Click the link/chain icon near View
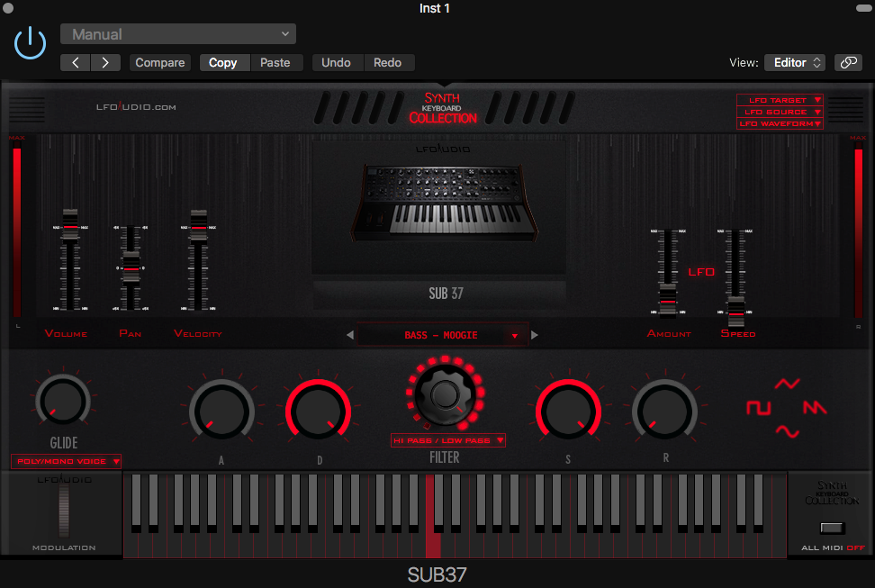Screen dimensions: 875x588 click(x=847, y=62)
